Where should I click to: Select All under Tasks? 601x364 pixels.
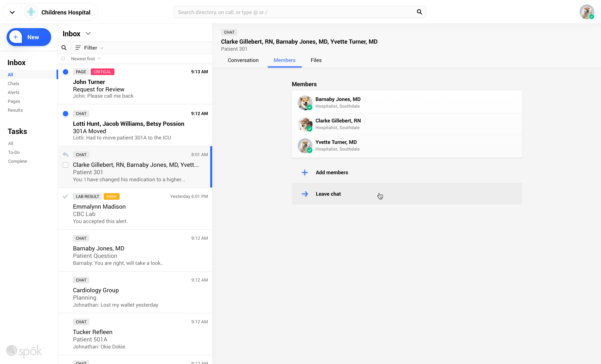[x=11, y=144]
